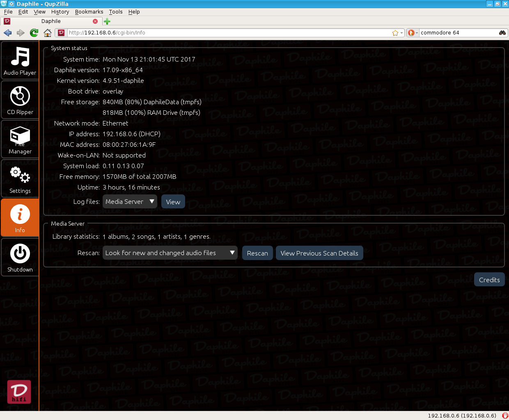Go back in browser history
Viewport: 509px width, 420px height.
tap(7, 33)
